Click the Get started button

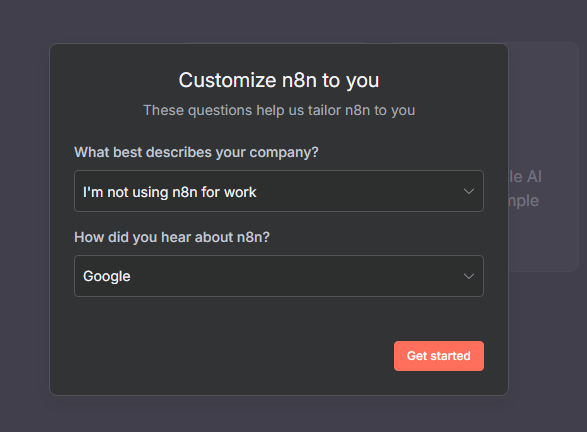coord(439,356)
